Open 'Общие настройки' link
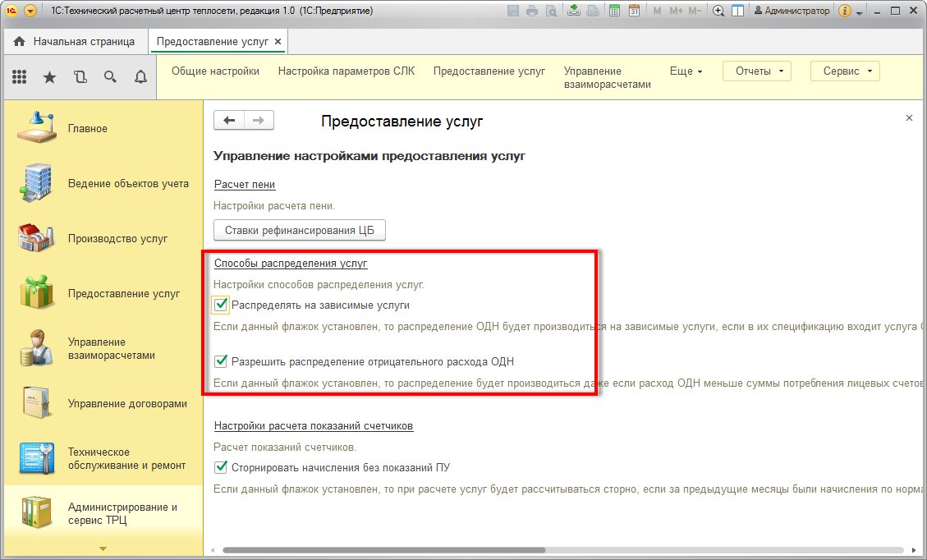The width and height of the screenshot is (927, 560). [215, 71]
